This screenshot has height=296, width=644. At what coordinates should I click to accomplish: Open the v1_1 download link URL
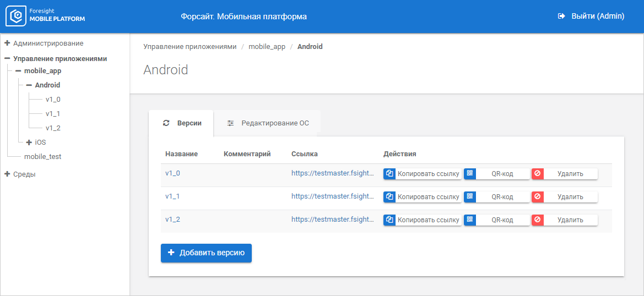(333, 196)
